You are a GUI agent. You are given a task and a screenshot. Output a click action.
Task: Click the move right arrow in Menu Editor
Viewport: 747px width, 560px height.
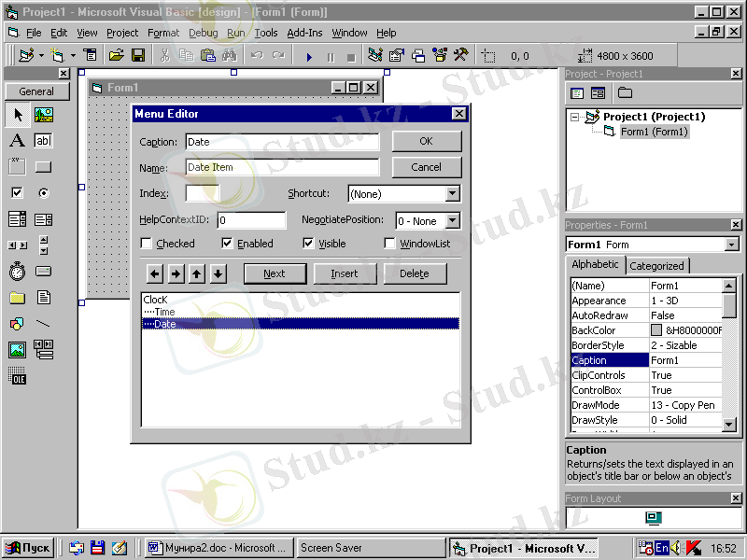[x=176, y=273]
